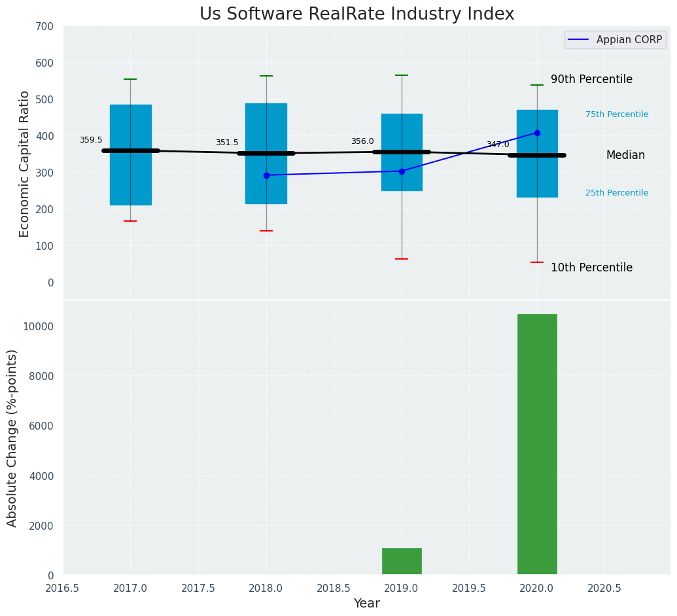Viewport: 677px width, 616px height.
Task: Click the small green 2019 change bar
Action: [402, 561]
